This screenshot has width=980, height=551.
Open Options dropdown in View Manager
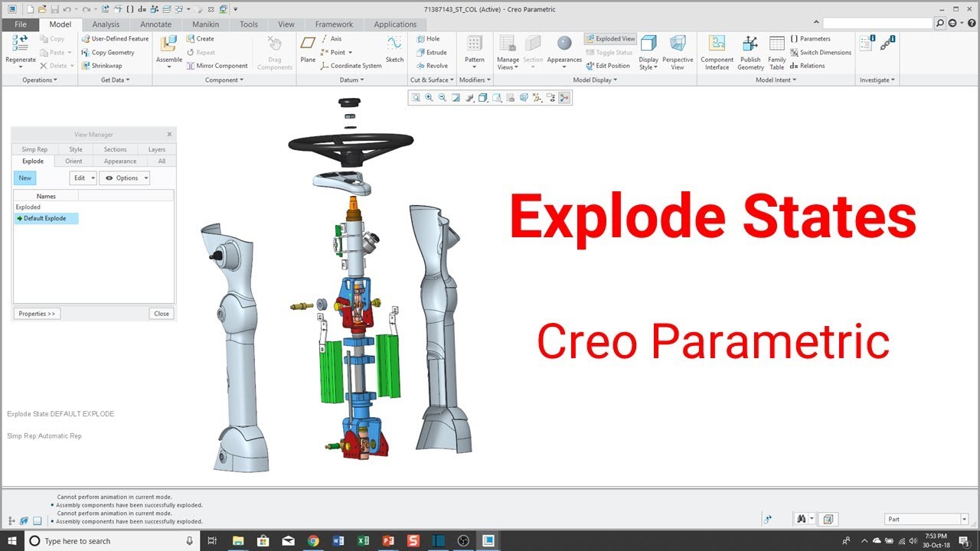click(x=124, y=178)
